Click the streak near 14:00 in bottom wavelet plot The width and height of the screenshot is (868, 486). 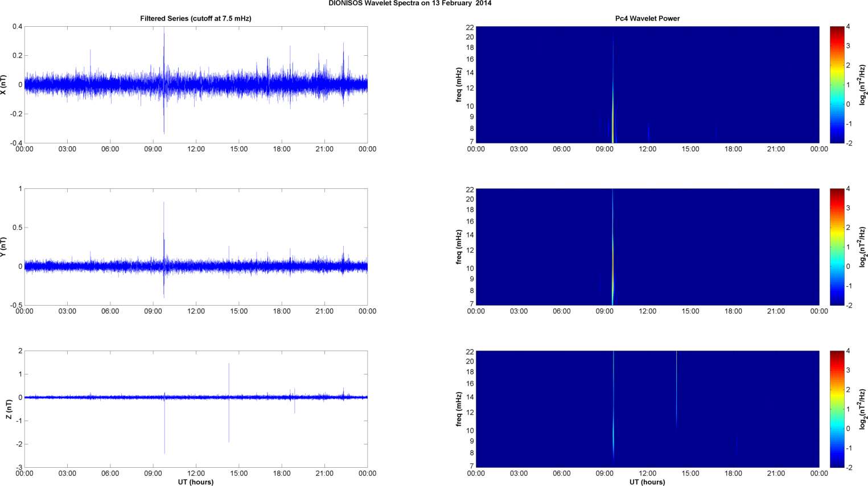pos(676,389)
